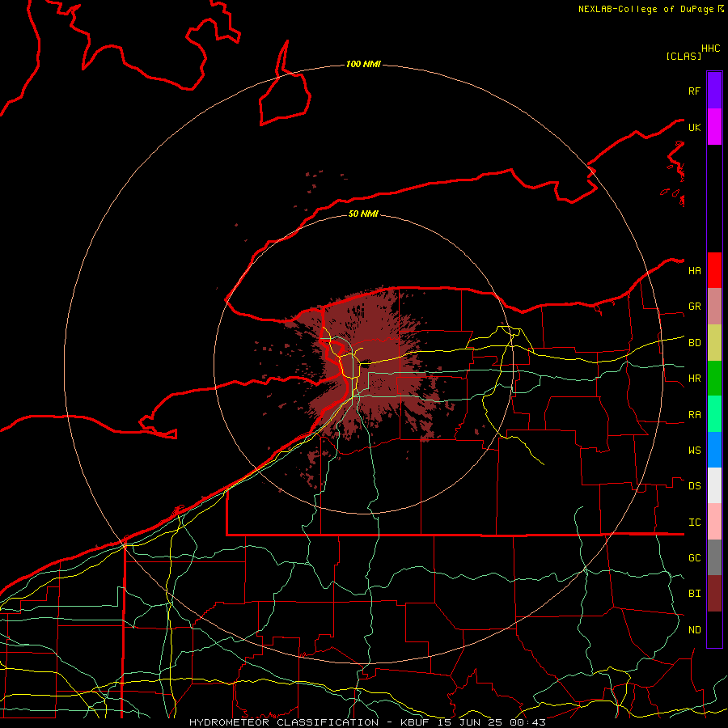Click the RA legend label
This screenshot has height=728, width=728.
(694, 415)
